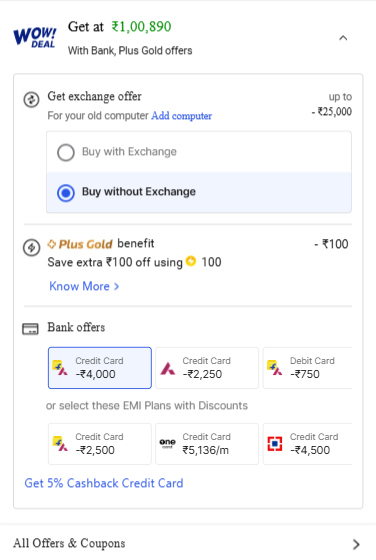Viewport: 376px width, 560px height.
Task: Click the HDFC logo on -₹4,500 offer
Action: (275, 444)
